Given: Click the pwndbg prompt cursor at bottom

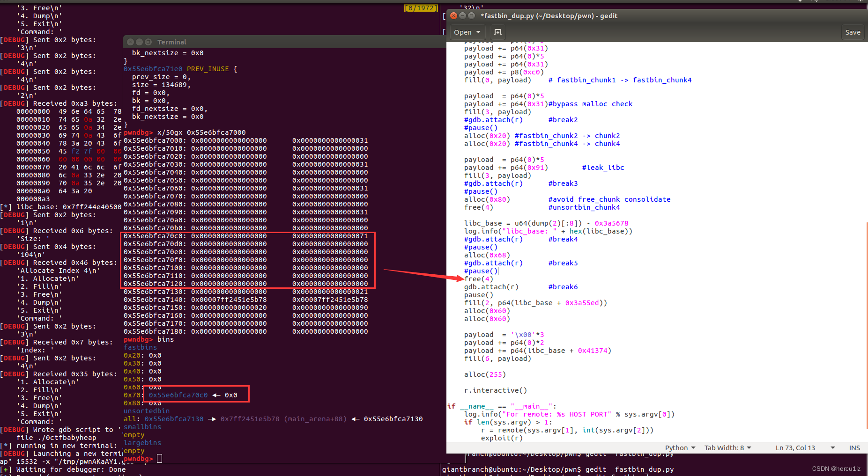Looking at the screenshot, I should (159, 459).
